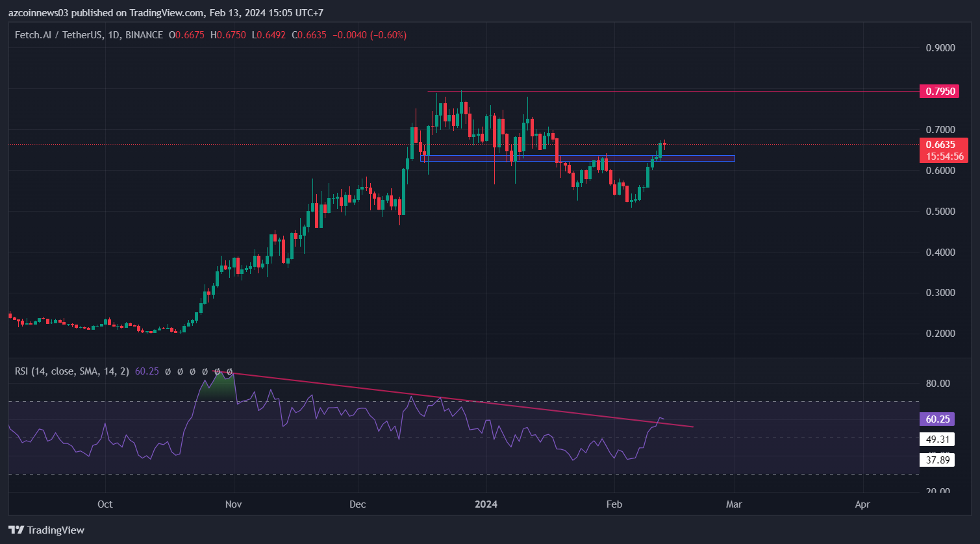Select the red 0.7950 price label
The width and height of the screenshot is (980, 544).
tap(940, 91)
